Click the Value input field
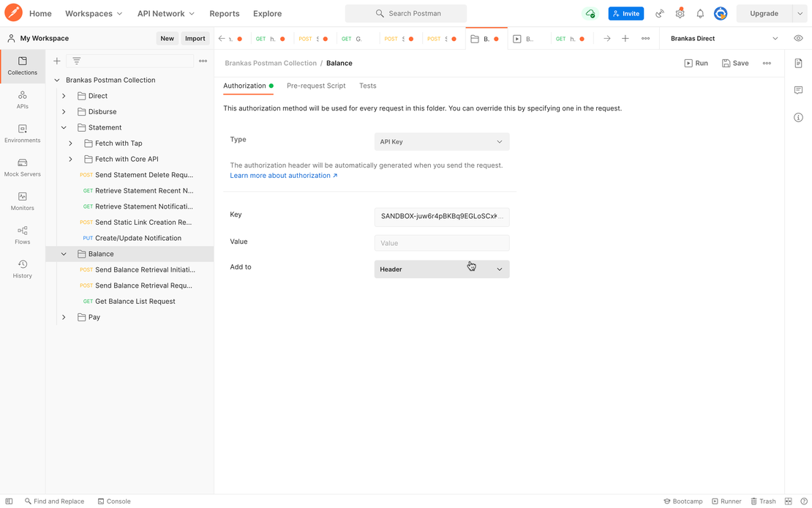812x508 pixels. (x=442, y=243)
